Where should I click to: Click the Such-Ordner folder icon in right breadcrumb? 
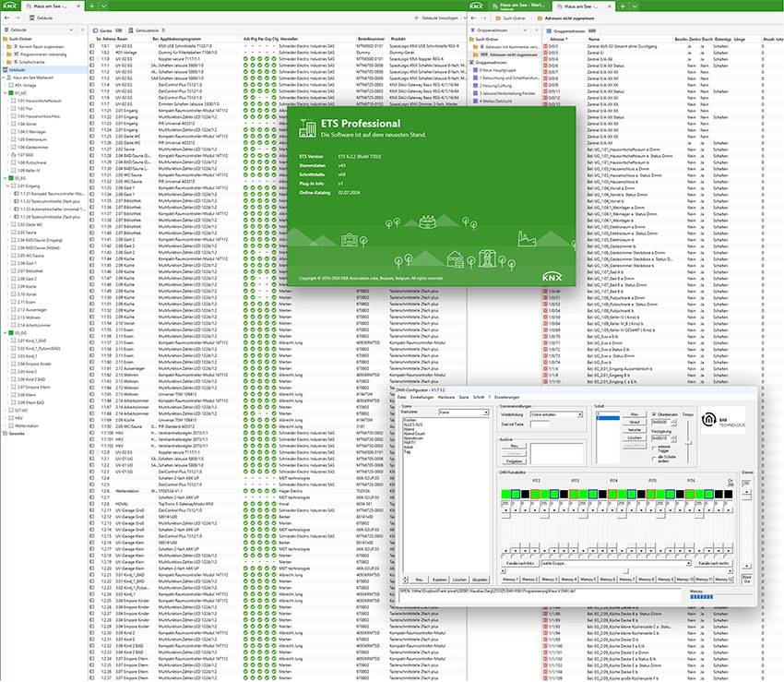click(x=498, y=18)
